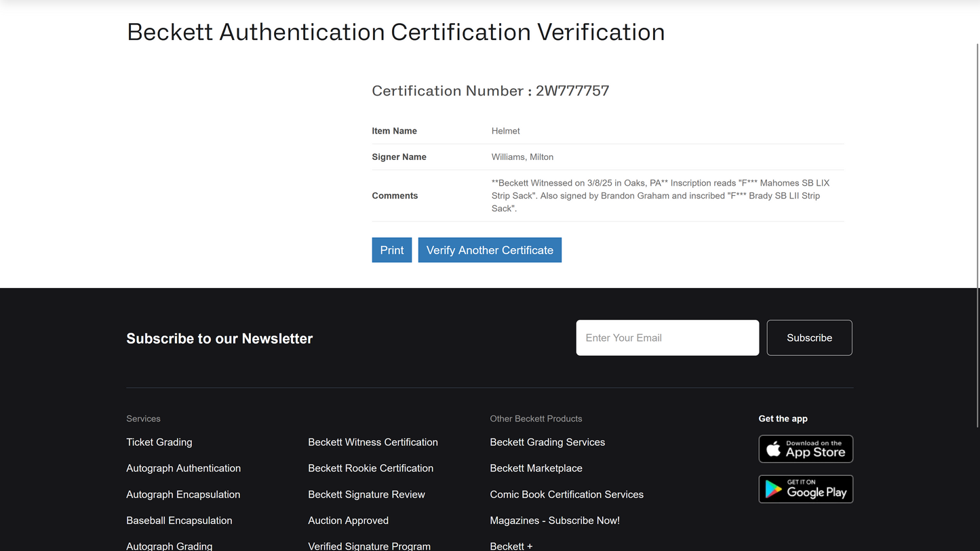Image resolution: width=980 pixels, height=551 pixels.
Task: Click the Print button
Action: 392,250
